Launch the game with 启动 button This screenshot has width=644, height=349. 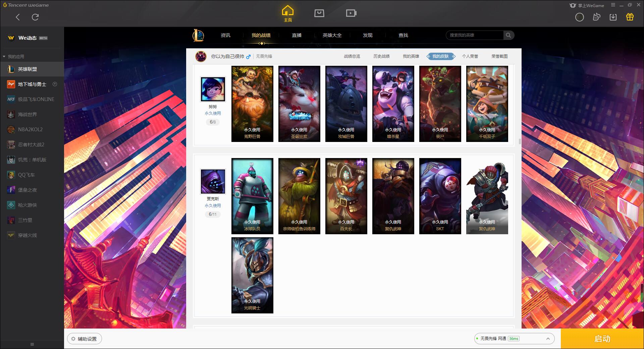[602, 339]
